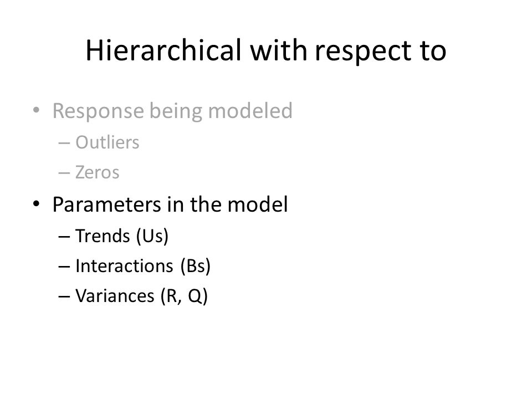Click the '(R, Q)' text after Variances
This screenshot has height=399, width=532.
(184, 296)
